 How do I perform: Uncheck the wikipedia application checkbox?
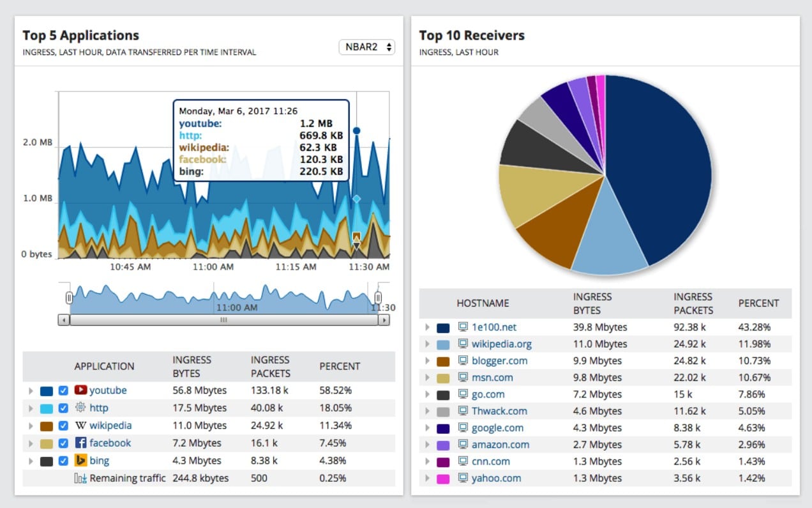pyautogui.click(x=63, y=426)
